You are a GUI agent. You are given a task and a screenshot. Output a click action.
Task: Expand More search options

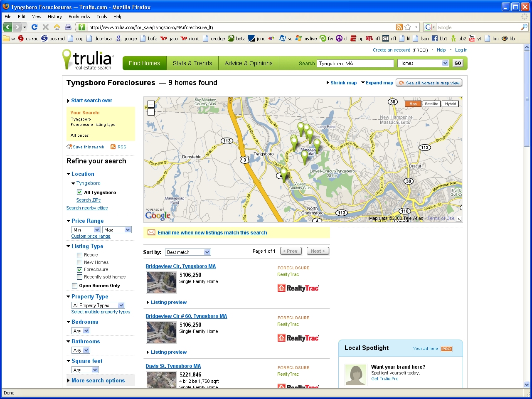(98, 380)
